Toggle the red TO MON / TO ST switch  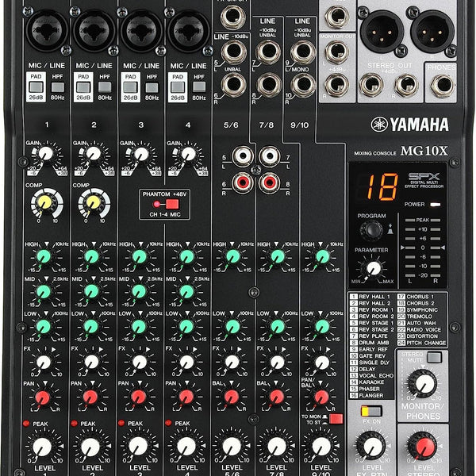coord(336,419)
